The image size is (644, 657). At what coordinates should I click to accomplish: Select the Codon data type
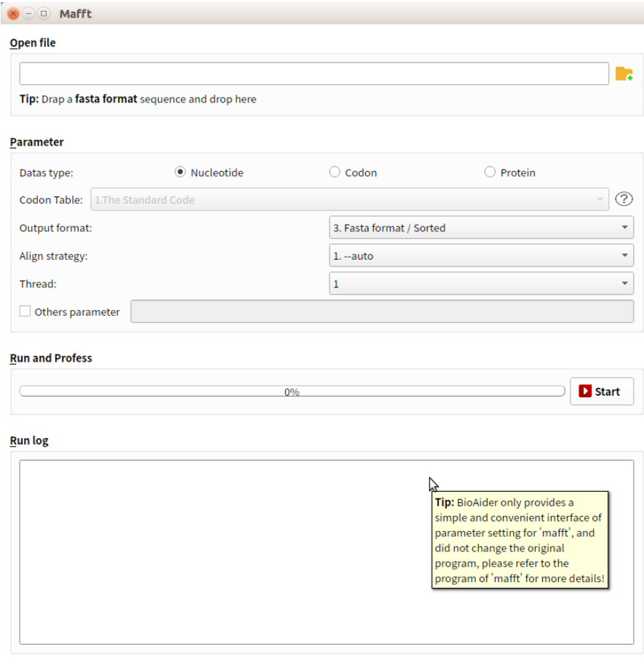click(334, 172)
